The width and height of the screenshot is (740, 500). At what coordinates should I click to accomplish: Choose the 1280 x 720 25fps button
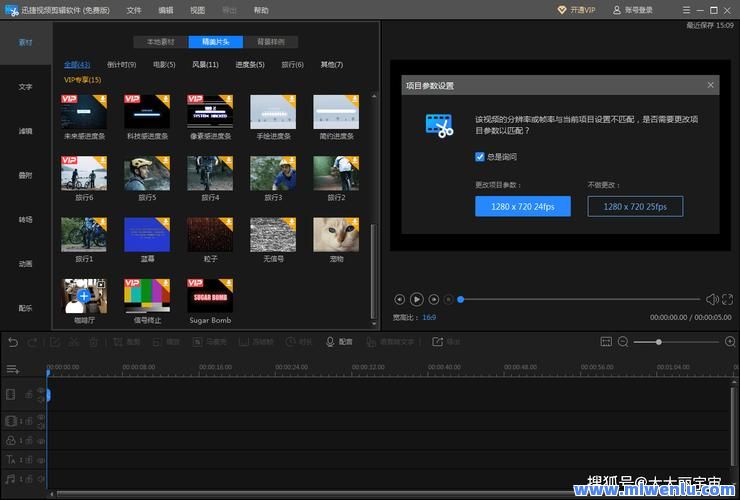[x=635, y=206]
